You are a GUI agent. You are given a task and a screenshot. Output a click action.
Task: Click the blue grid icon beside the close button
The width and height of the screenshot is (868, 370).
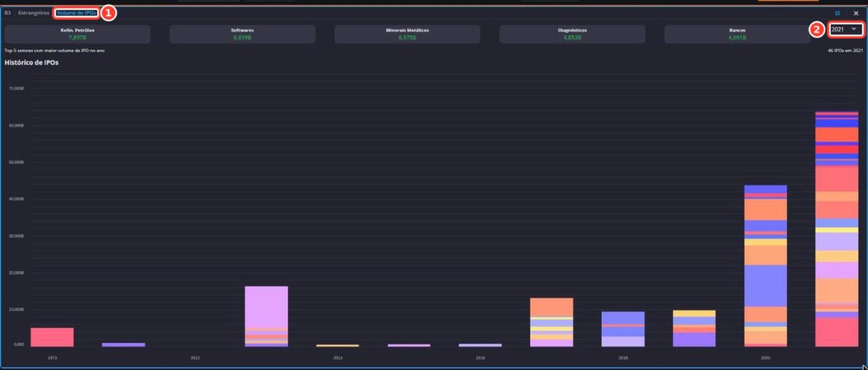838,13
